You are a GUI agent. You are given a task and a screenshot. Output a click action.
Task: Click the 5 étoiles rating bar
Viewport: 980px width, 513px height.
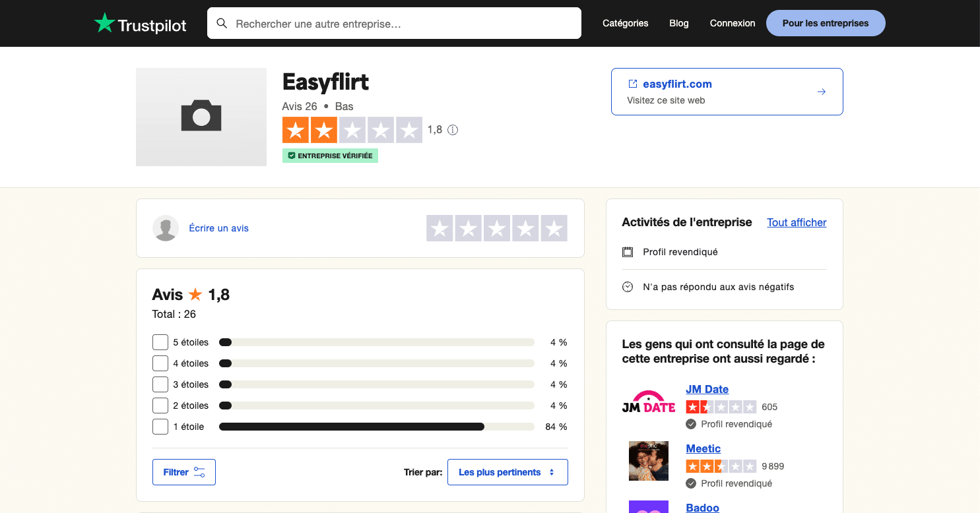pos(377,342)
